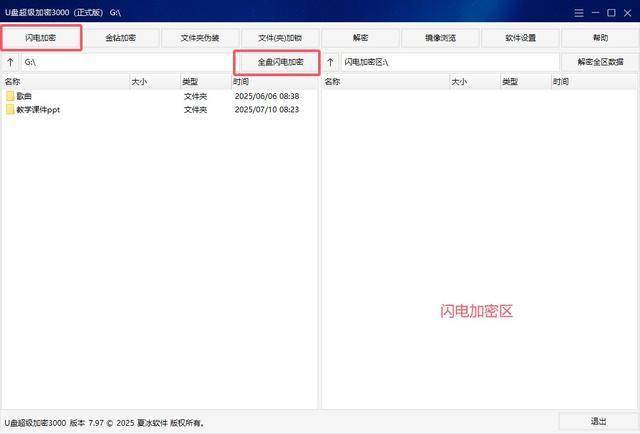The image size is (640, 434).
Task: Go up one level in 闪电加密区 pane
Action: [x=331, y=62]
